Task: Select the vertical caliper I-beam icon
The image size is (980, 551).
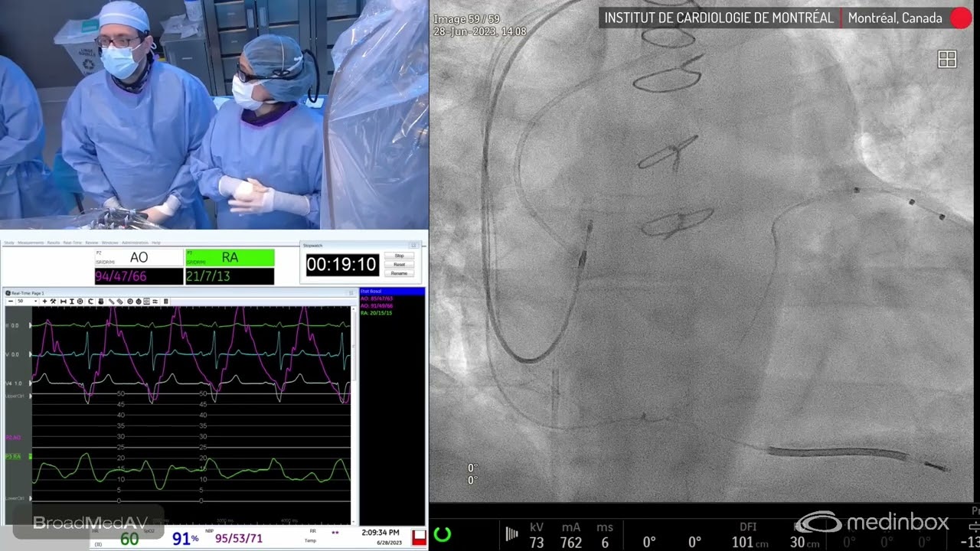Action: coord(72,302)
